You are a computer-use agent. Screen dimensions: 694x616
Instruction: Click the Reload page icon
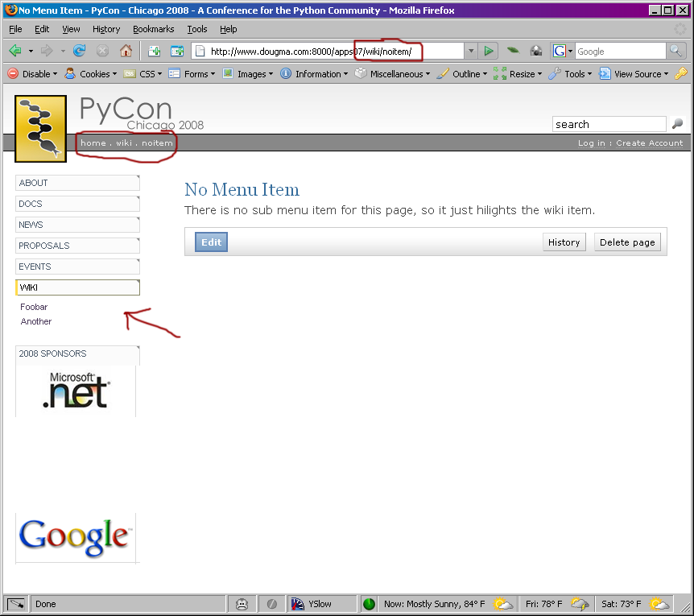pyautogui.click(x=80, y=51)
